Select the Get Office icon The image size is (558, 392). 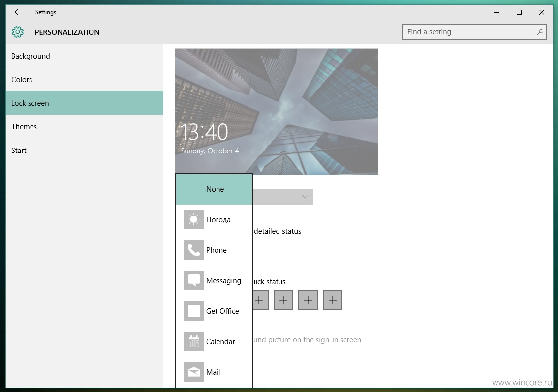[193, 311]
